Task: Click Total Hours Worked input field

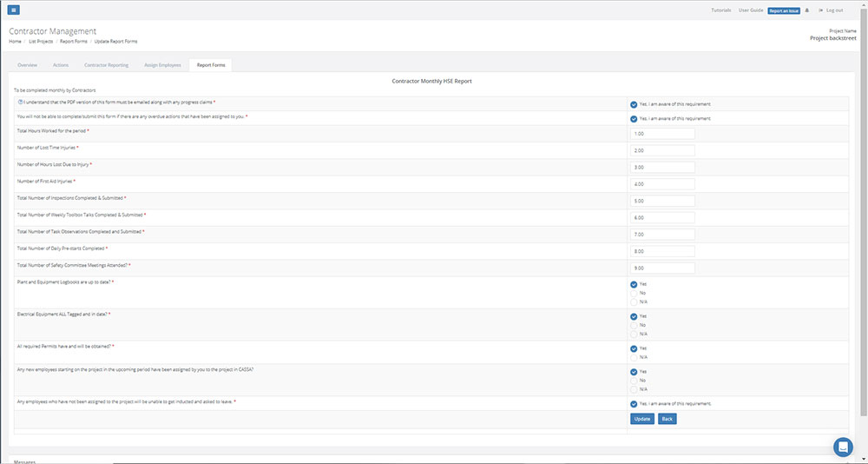Action: tap(662, 134)
